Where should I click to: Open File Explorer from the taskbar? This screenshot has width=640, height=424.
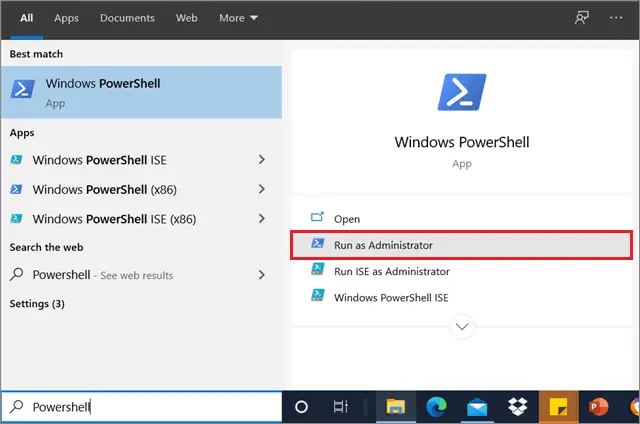tap(396, 406)
